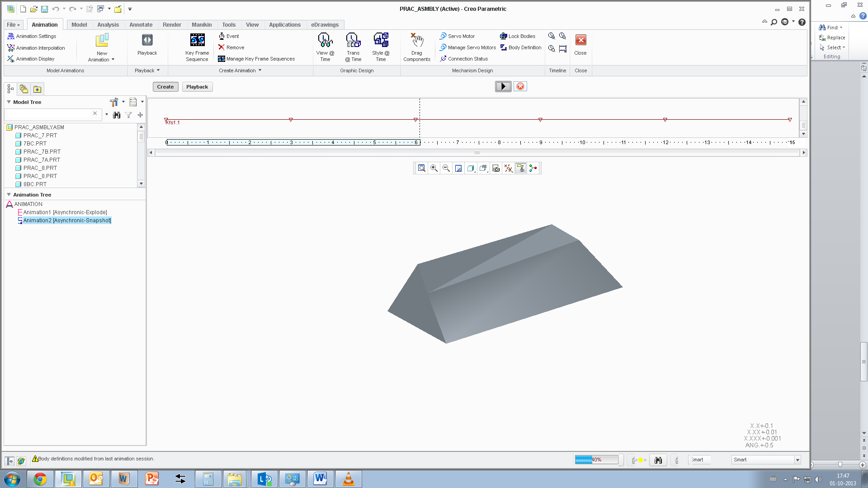Play the animation with the play button
Viewport: 868px width, 488px height.
503,86
